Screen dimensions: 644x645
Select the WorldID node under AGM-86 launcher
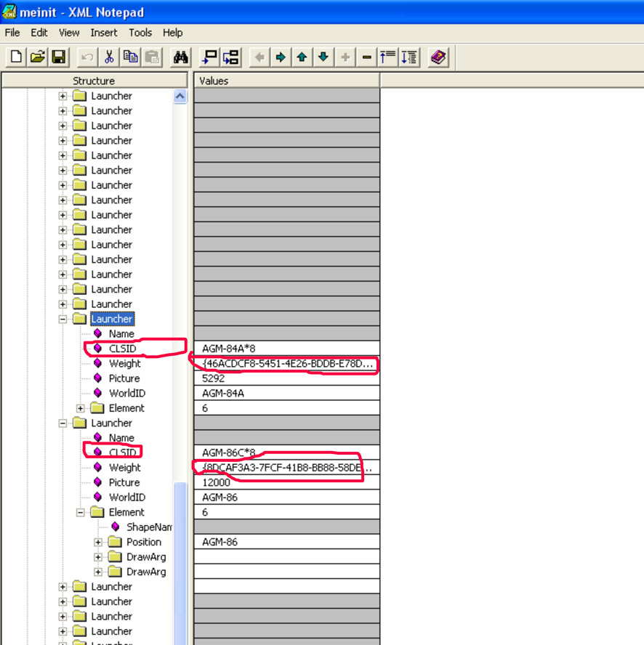pyautogui.click(x=126, y=498)
